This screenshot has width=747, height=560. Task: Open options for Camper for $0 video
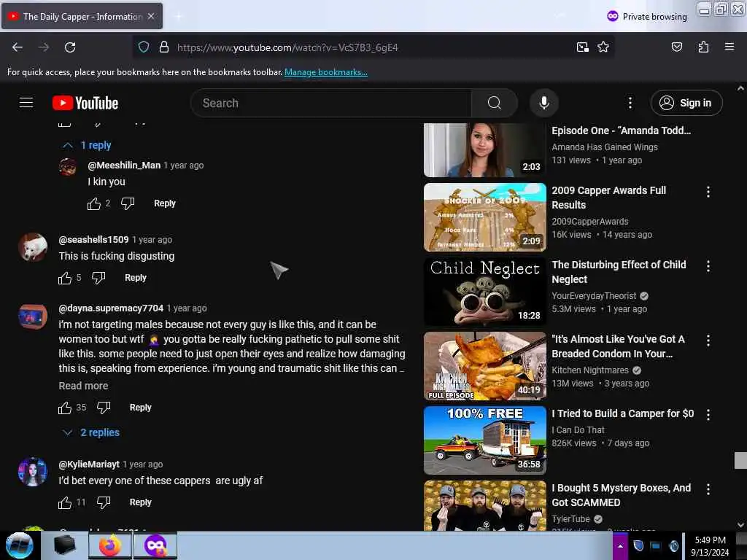(x=708, y=415)
